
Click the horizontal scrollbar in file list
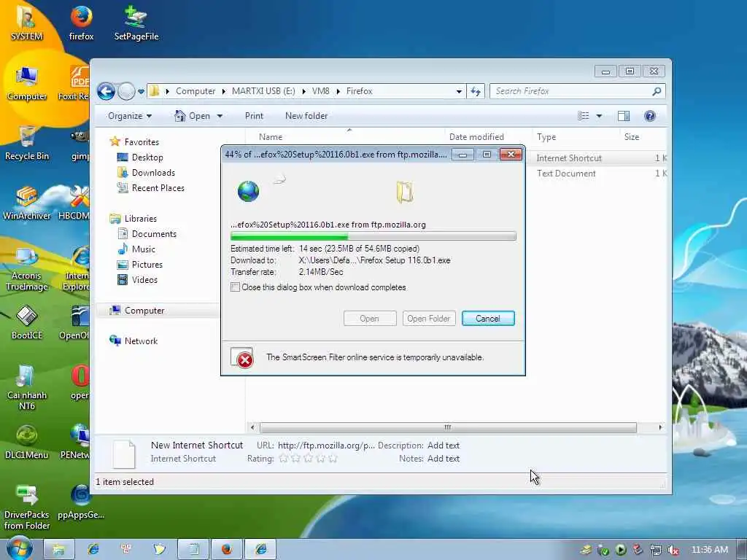point(448,427)
